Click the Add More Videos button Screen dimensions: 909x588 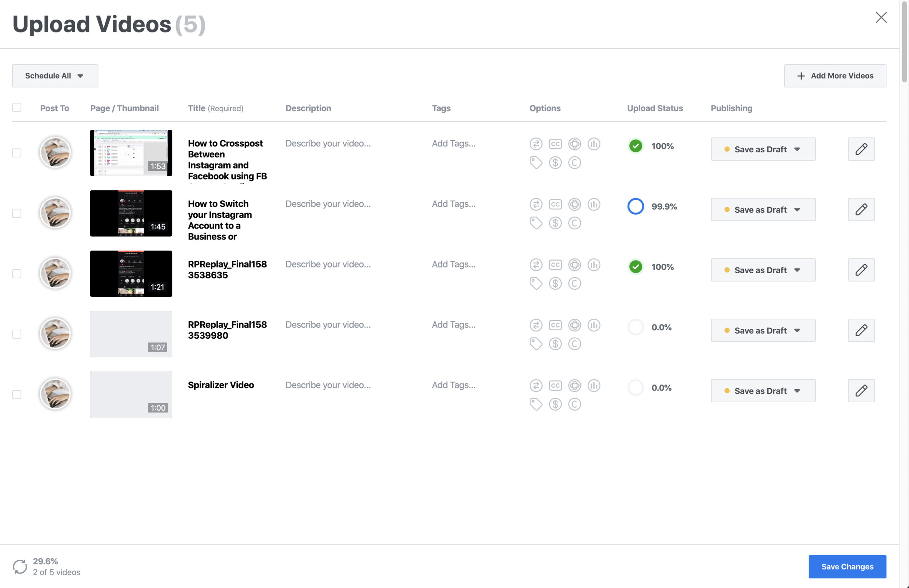pos(835,76)
